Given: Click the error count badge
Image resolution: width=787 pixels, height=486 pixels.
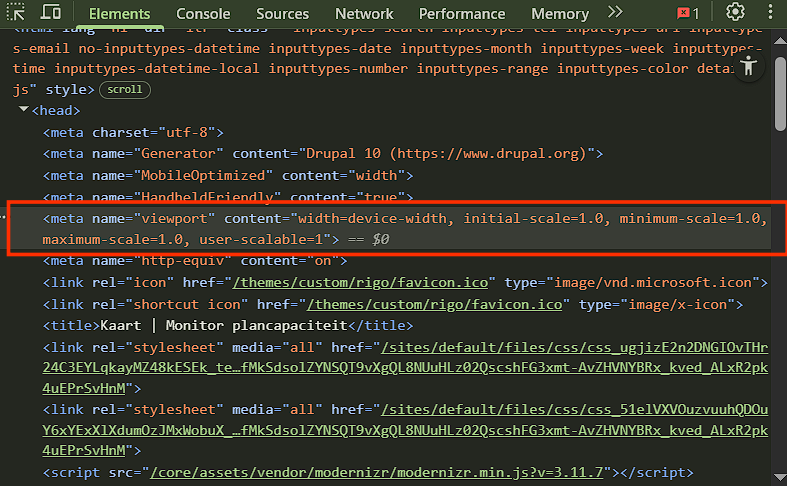Looking at the screenshot, I should tap(688, 13).
